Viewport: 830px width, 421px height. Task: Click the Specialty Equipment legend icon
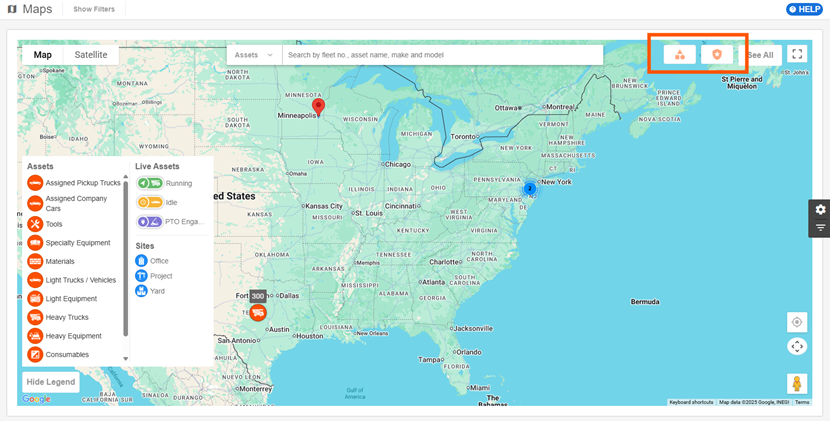[x=35, y=243]
